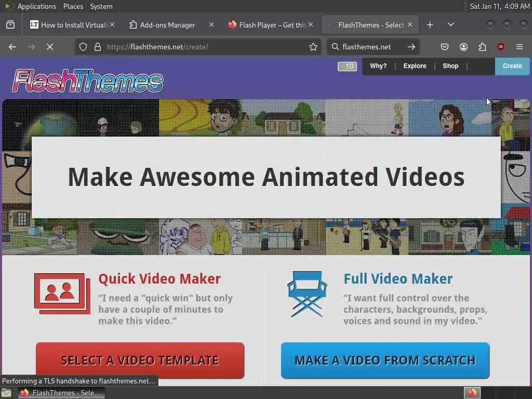Click the Create button
The width and height of the screenshot is (532, 399).
pyautogui.click(x=512, y=66)
